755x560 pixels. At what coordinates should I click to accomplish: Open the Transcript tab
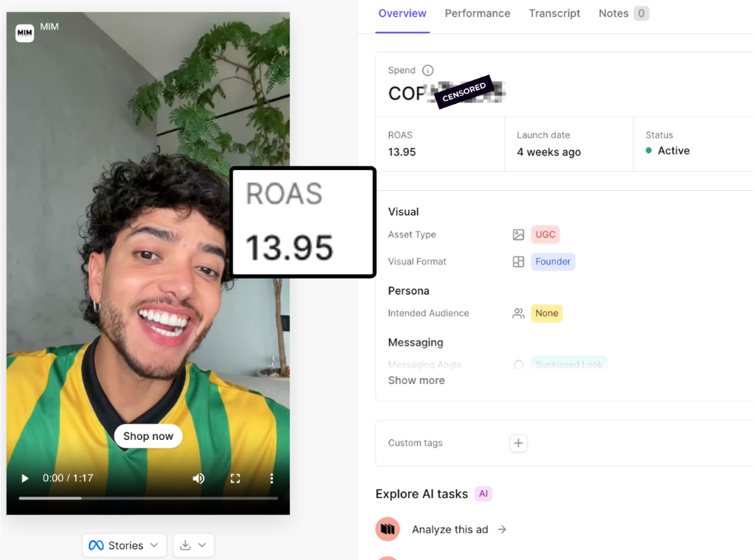point(554,13)
